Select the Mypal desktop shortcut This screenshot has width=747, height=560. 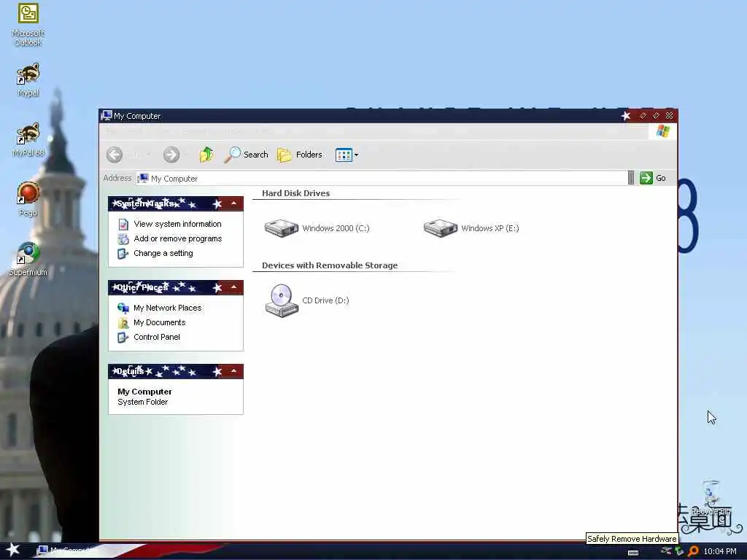28,79
